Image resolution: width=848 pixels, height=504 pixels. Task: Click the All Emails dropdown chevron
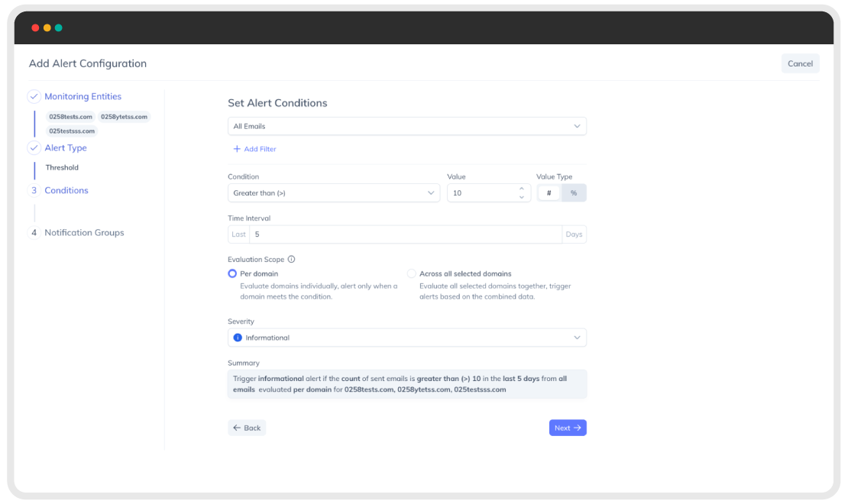(x=577, y=126)
